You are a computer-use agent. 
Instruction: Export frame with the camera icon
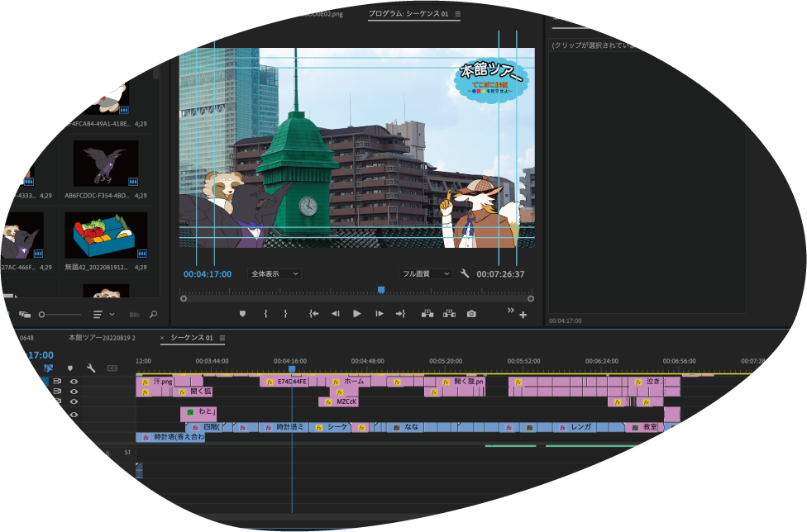click(x=471, y=314)
